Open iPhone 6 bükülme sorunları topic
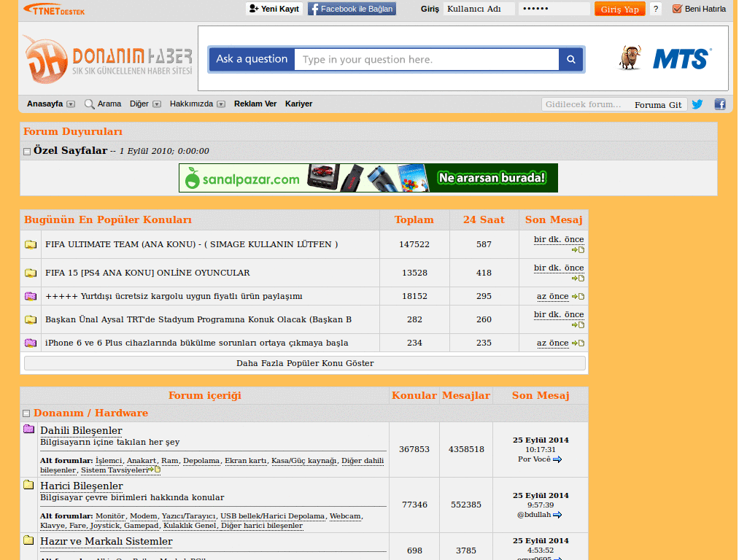Image resolution: width=747 pixels, height=560 pixels. click(196, 343)
